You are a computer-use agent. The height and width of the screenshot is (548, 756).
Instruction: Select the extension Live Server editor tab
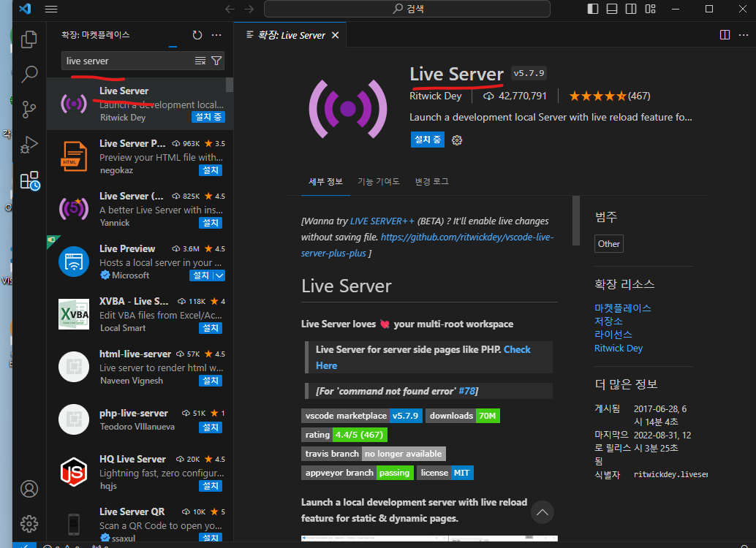(x=290, y=35)
